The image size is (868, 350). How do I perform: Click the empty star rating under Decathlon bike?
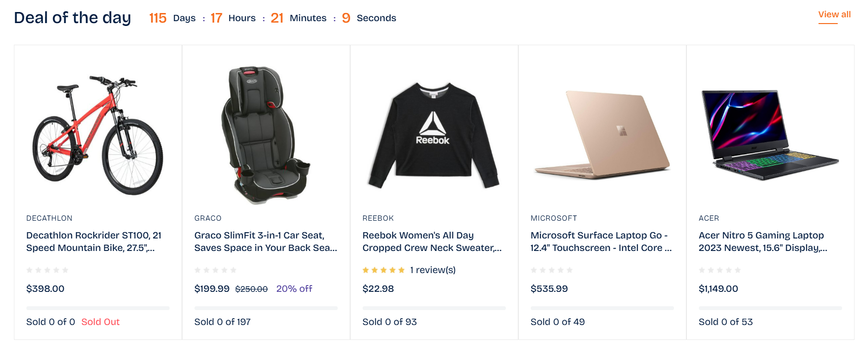pos(47,270)
